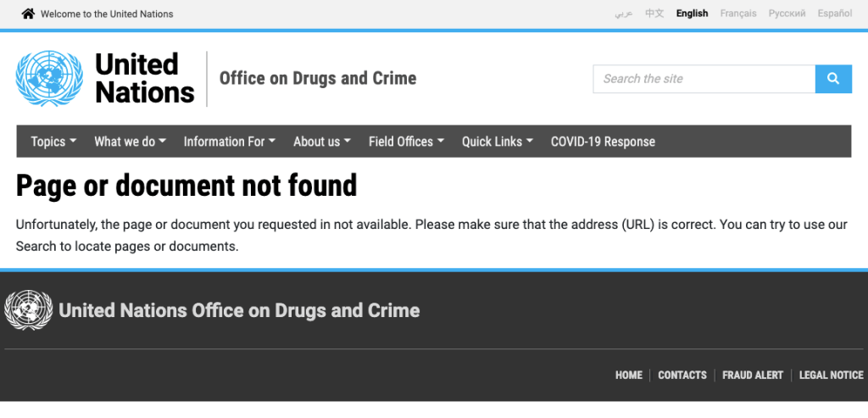Open the Field Offices dropdown
Viewport: 868px width, 418px height.
point(407,142)
